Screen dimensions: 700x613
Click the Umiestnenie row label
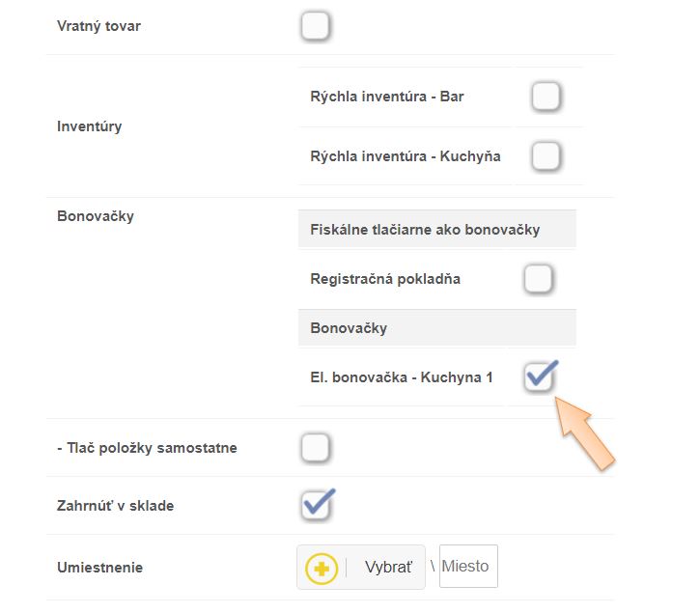click(100, 568)
